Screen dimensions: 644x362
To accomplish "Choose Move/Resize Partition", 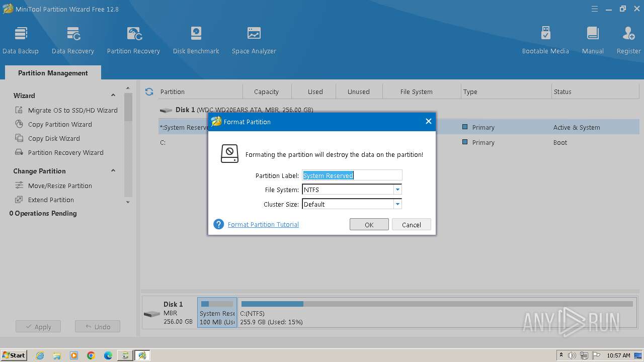I will [x=53, y=186].
